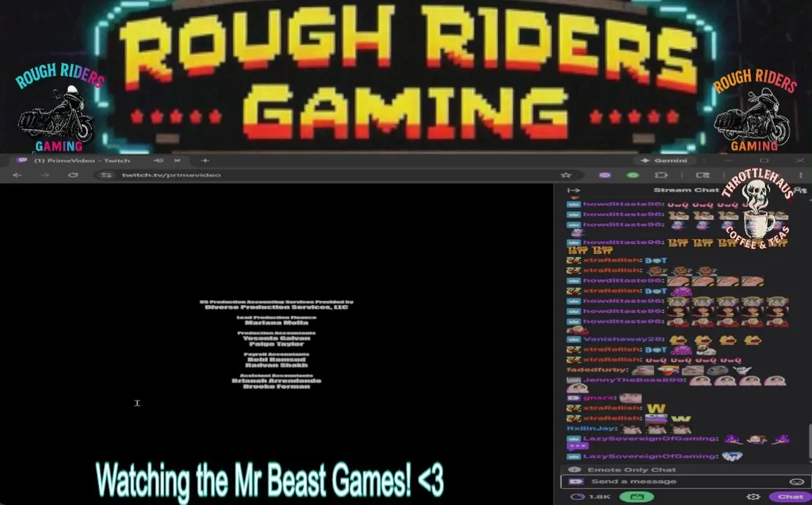
Task: Open Gemini from the browser title bar
Action: (664, 161)
